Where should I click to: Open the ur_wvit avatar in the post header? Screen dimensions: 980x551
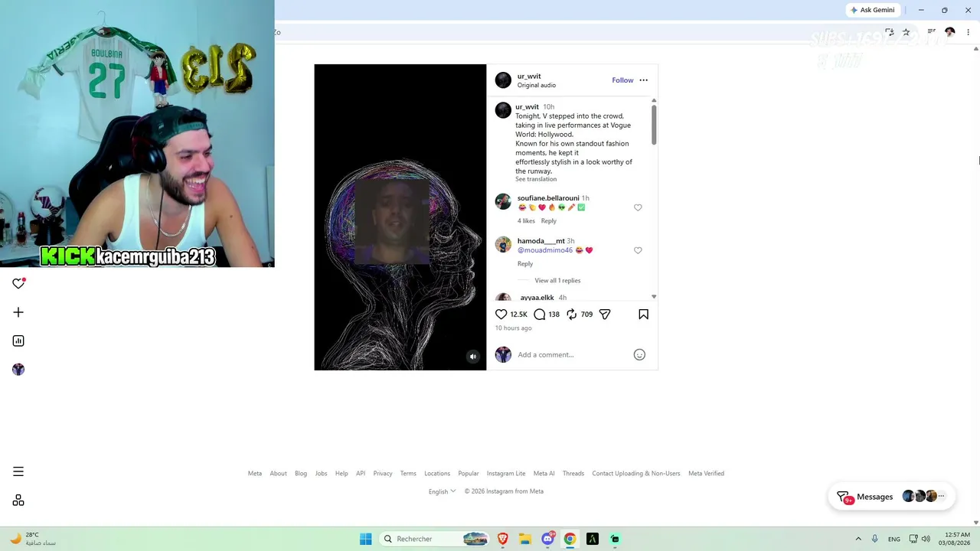(x=503, y=80)
